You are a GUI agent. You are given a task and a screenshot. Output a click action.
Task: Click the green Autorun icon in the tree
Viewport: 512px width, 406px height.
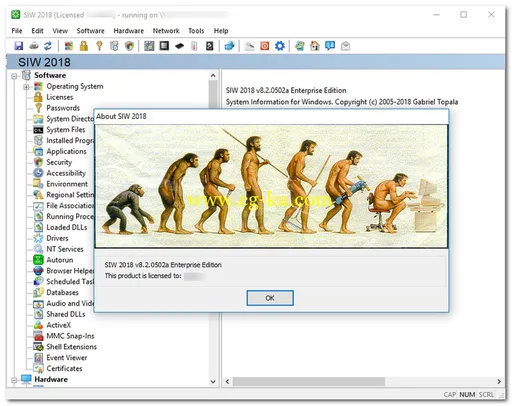(x=38, y=260)
